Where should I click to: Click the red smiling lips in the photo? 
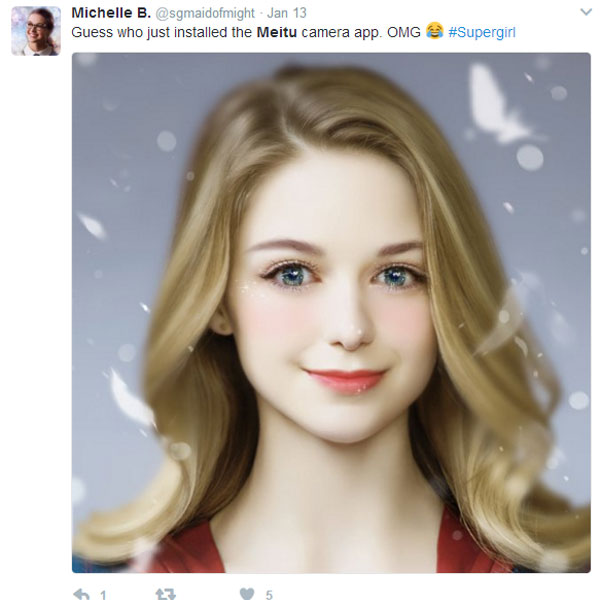click(x=344, y=380)
